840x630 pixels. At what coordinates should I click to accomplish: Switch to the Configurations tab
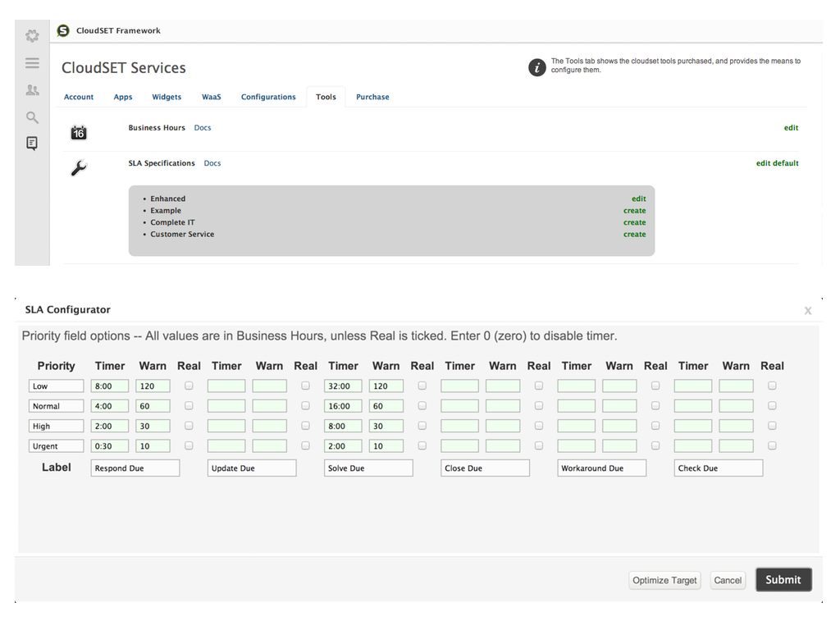[x=268, y=97]
